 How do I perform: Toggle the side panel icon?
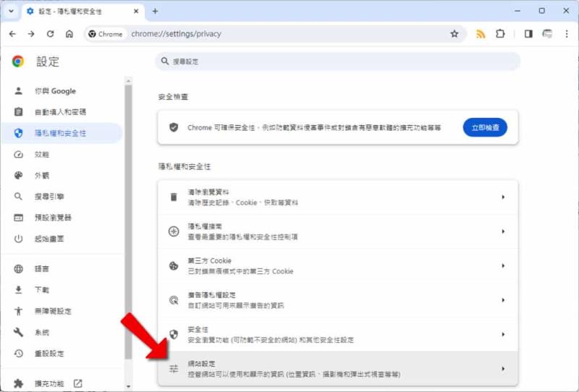point(528,34)
